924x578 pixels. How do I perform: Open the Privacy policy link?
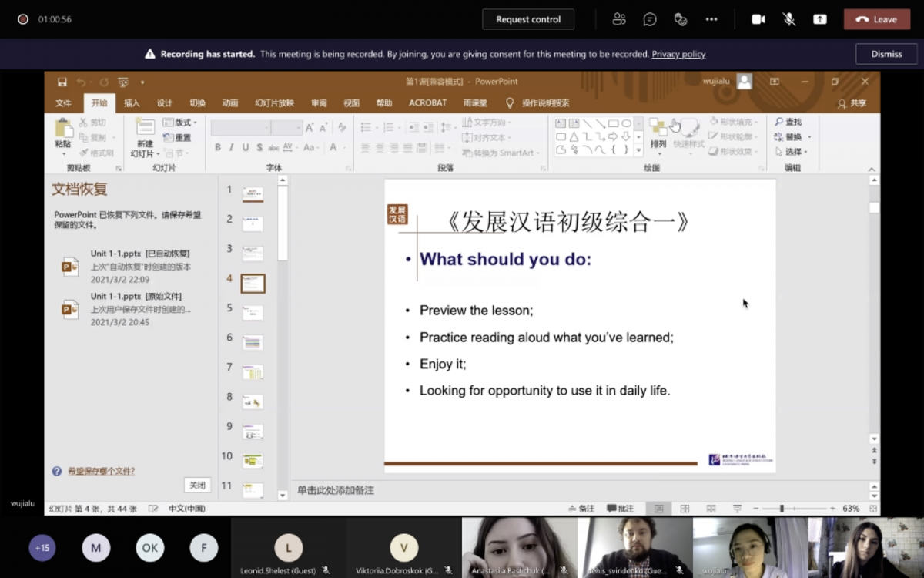(678, 54)
